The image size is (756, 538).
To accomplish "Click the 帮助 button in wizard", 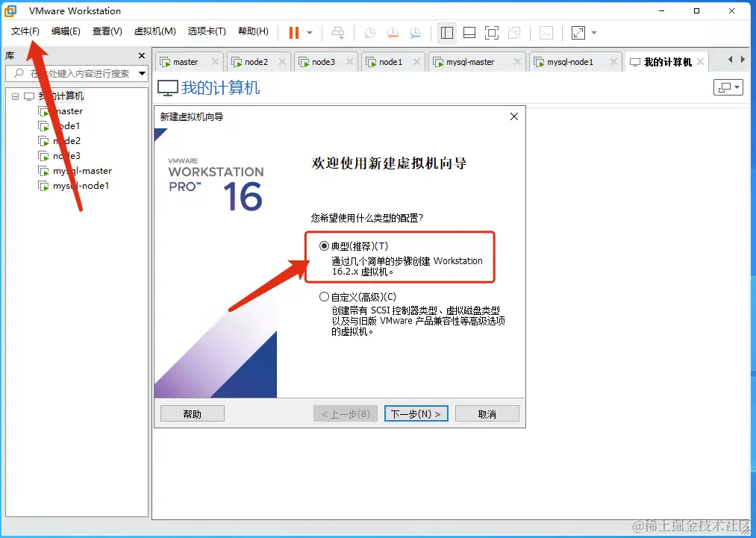I will [x=193, y=413].
